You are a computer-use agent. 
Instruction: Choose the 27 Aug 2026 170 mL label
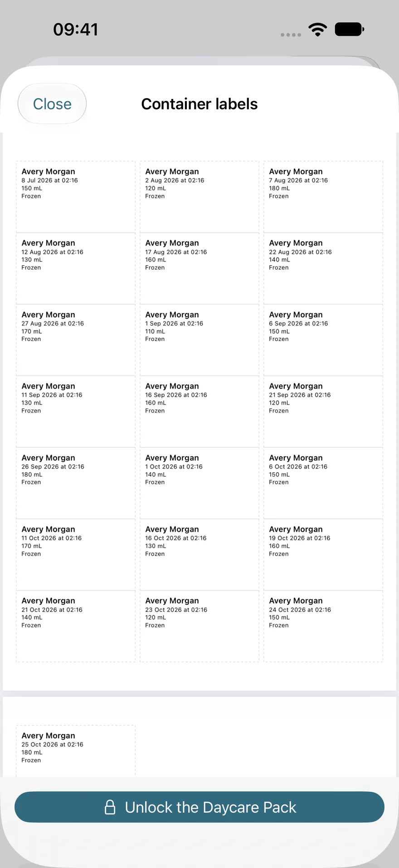click(76, 340)
